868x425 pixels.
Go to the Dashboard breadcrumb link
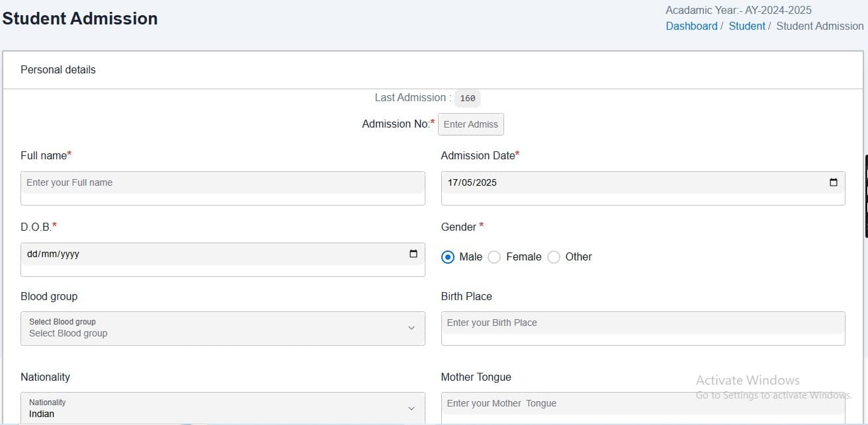(691, 26)
